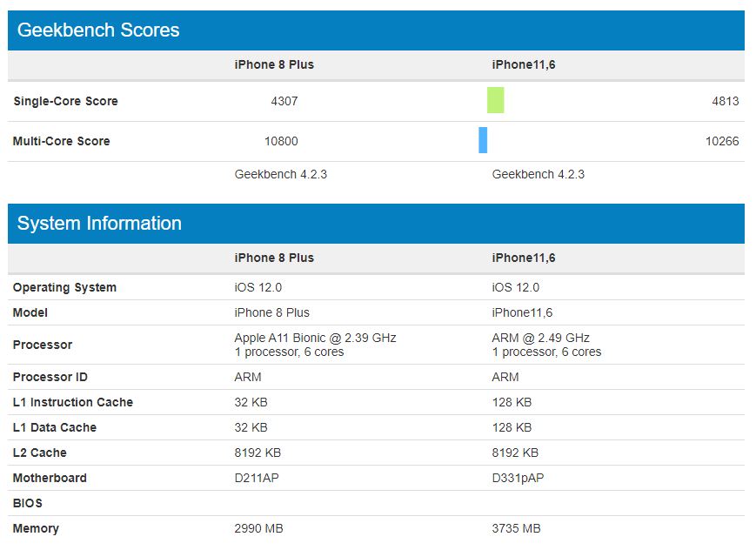The height and width of the screenshot is (550, 756).
Task: Select the Memory row label
Action: coord(36,529)
